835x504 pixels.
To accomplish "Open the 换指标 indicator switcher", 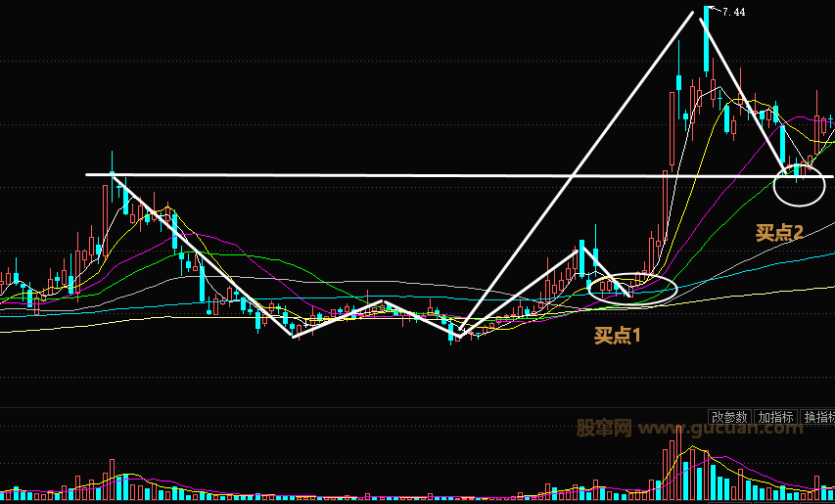I will click(818, 417).
